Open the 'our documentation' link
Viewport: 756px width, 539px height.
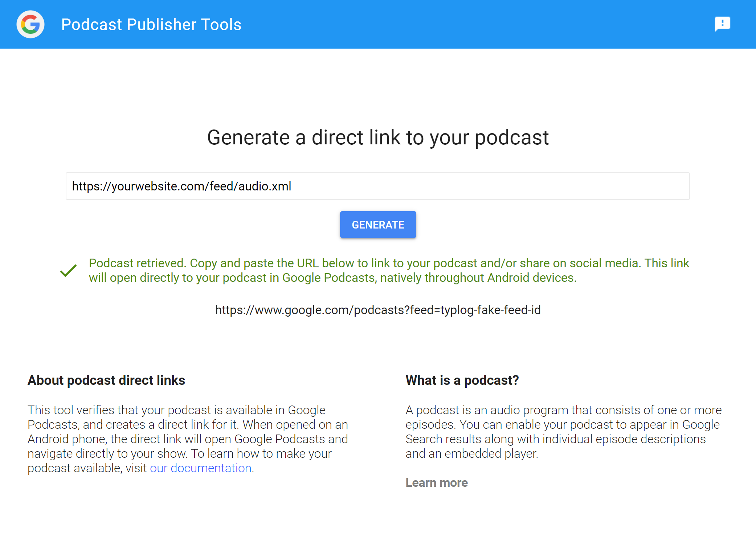201,468
